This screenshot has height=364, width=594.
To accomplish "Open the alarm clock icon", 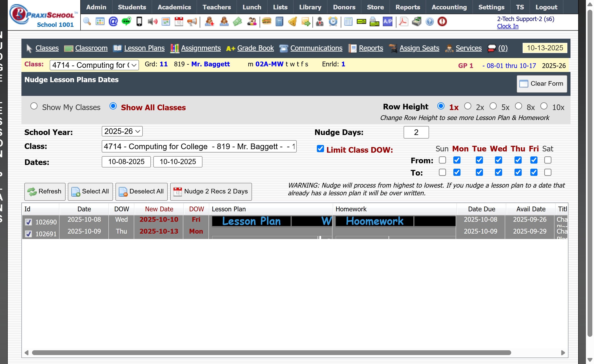I will 333,22.
